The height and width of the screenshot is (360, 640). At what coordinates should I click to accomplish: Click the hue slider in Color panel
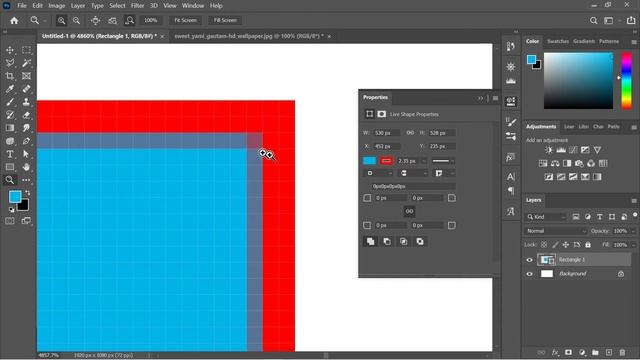627,80
